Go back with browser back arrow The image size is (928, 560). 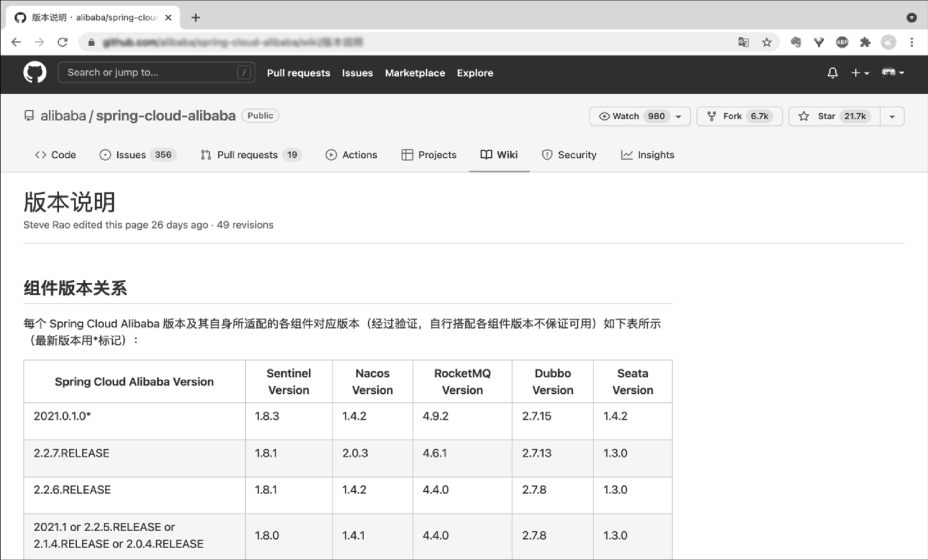click(16, 42)
